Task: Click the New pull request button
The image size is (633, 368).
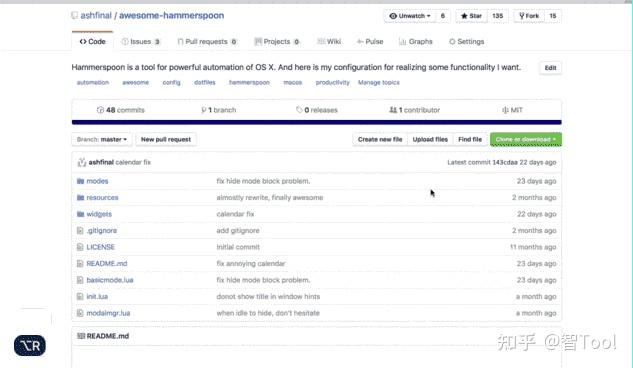Action: pyautogui.click(x=166, y=139)
